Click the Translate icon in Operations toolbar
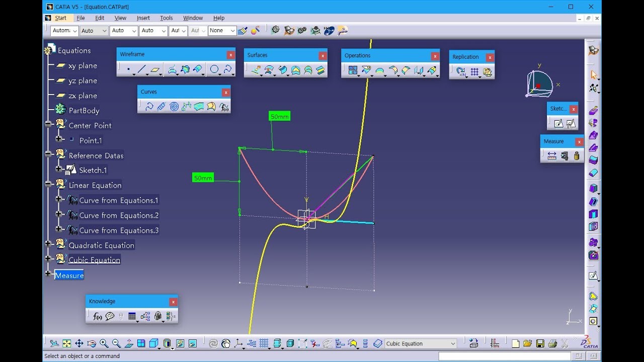The width and height of the screenshot is (644, 362). click(x=419, y=71)
